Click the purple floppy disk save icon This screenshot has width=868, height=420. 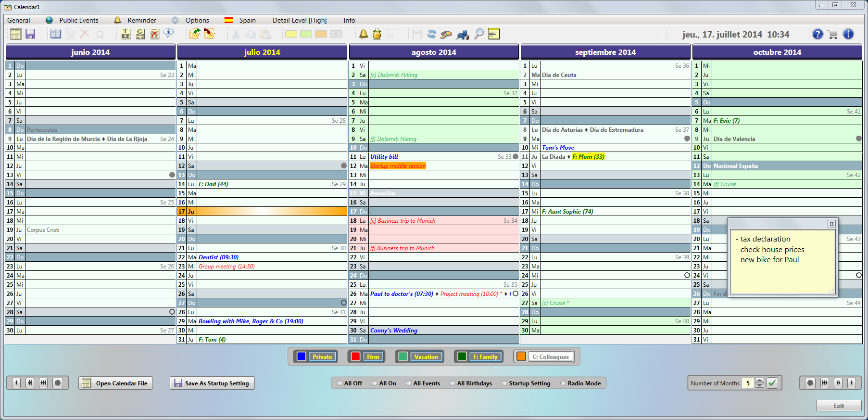click(x=30, y=34)
